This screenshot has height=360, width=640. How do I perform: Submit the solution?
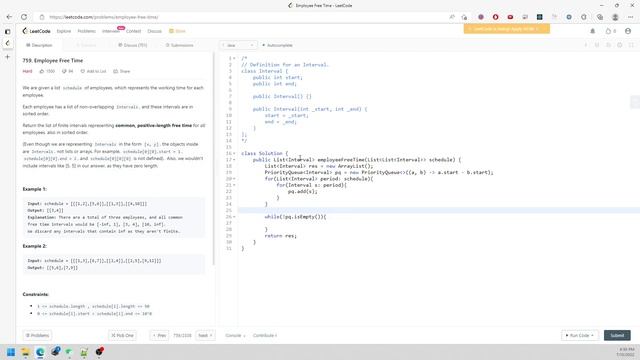point(617,336)
